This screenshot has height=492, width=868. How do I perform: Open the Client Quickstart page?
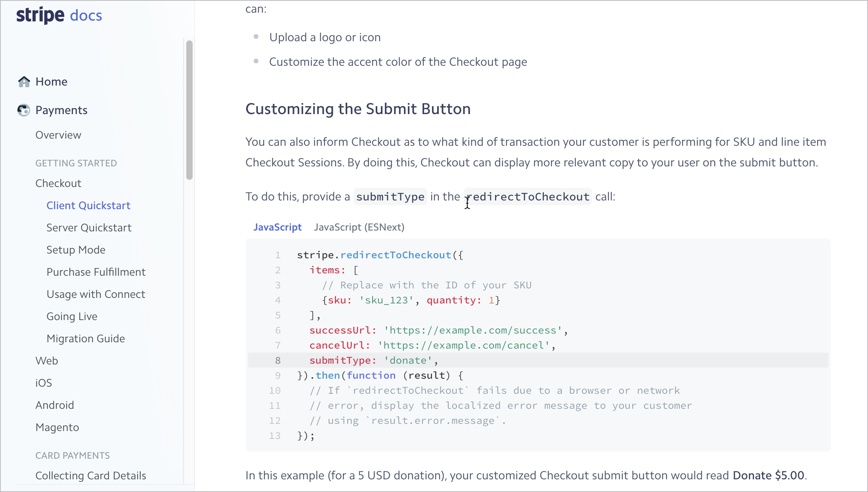(x=88, y=206)
